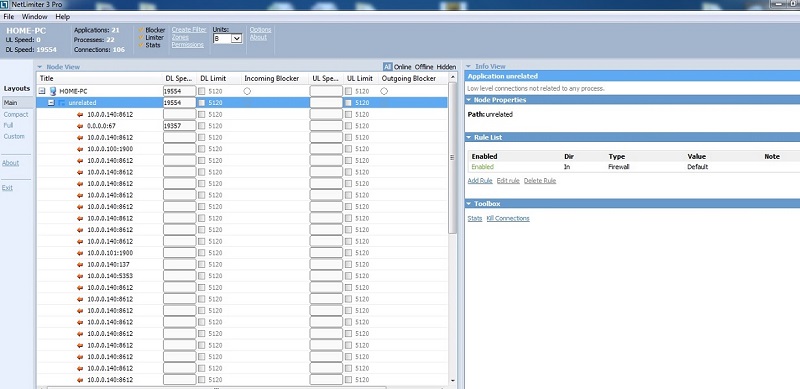Click the Create Filter link
800x389 pixels.
[189, 30]
